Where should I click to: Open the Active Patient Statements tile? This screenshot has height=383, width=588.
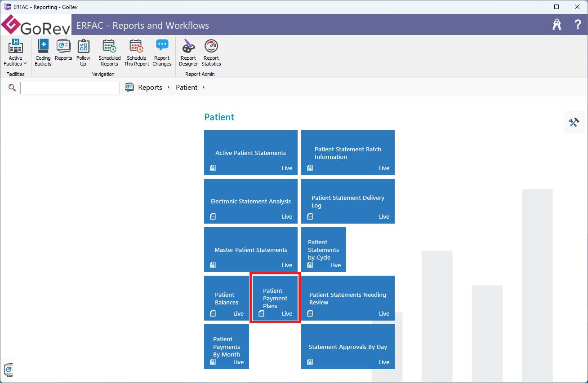coord(251,153)
